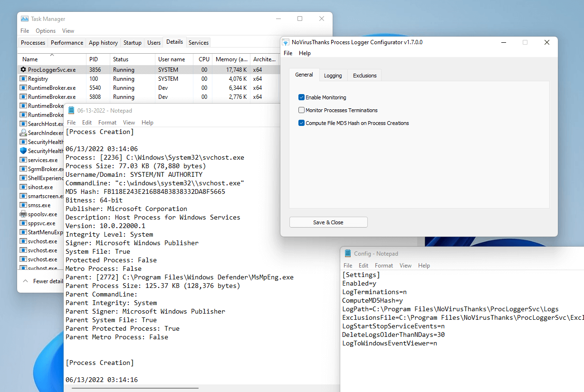Image resolution: width=584 pixels, height=392 pixels.
Task: Click the memory value 6,344 K
Action: [x=238, y=88]
